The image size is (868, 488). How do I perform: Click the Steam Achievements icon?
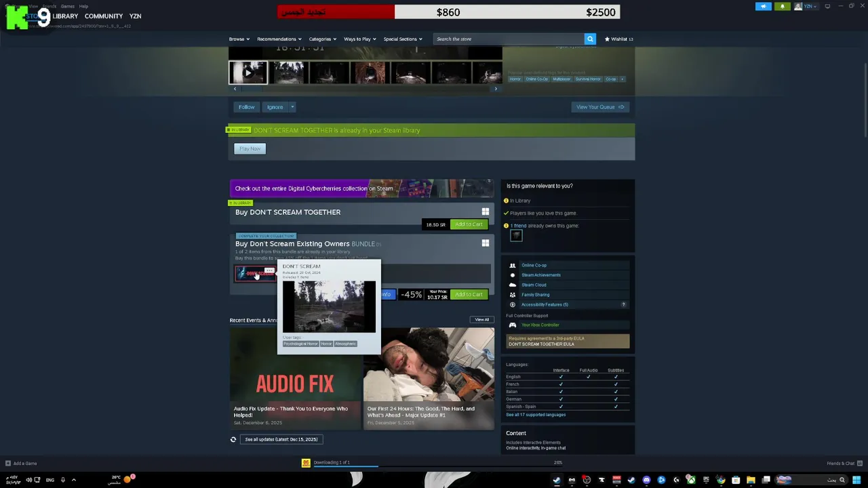(513, 275)
